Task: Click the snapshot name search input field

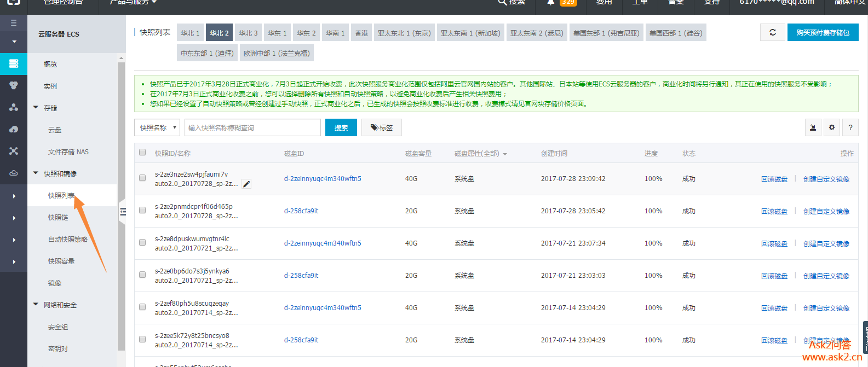Action: click(252, 127)
